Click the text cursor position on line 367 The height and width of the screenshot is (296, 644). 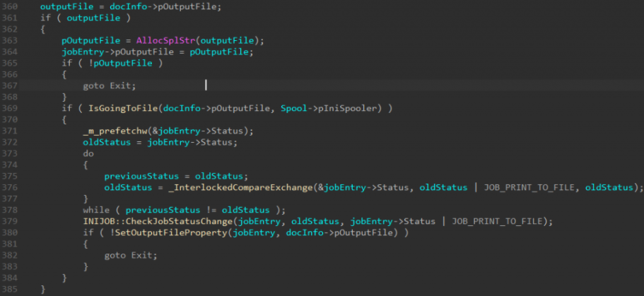[x=206, y=85]
